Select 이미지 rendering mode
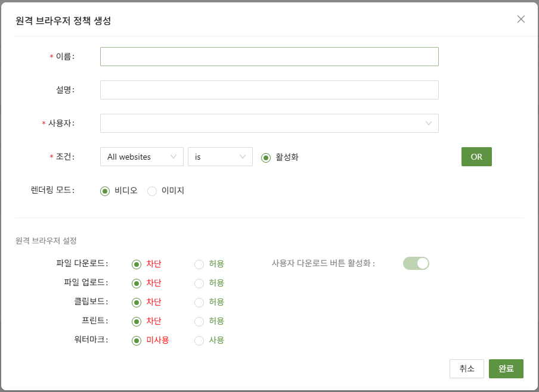 [152, 191]
